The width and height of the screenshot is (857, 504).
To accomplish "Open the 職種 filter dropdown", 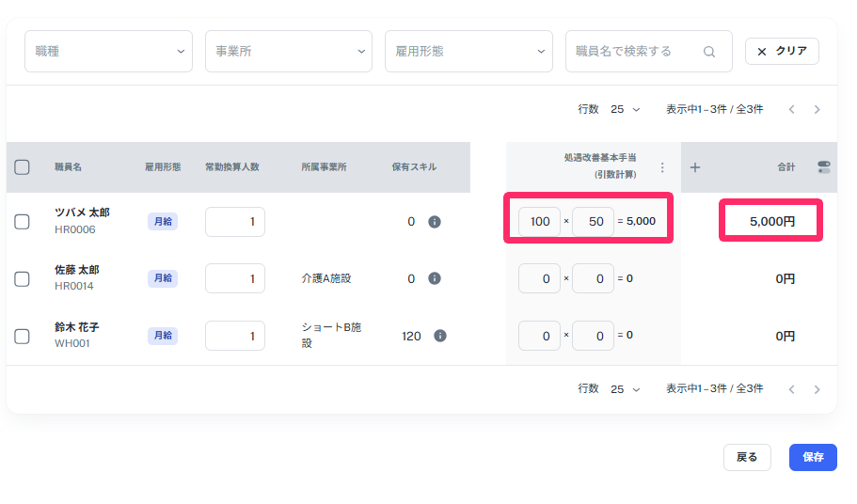I will coord(108,52).
